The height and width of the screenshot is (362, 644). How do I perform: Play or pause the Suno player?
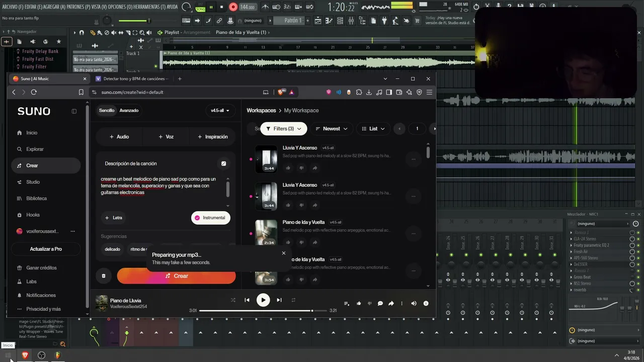263,300
